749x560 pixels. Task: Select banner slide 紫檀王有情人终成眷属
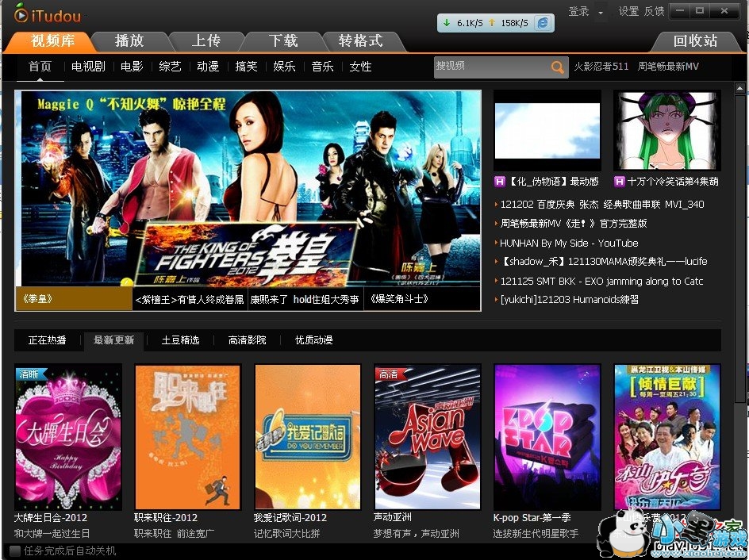pos(190,299)
